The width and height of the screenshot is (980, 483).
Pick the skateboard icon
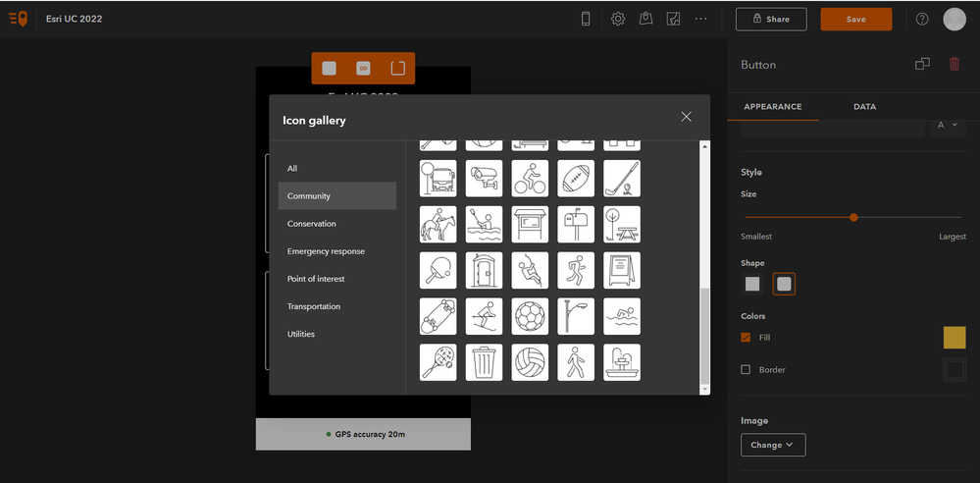click(x=438, y=316)
